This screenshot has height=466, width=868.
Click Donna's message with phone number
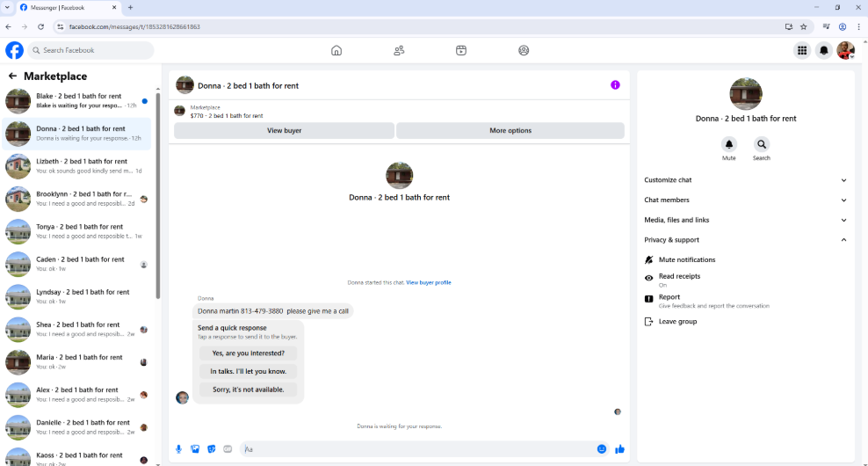pyautogui.click(x=273, y=311)
